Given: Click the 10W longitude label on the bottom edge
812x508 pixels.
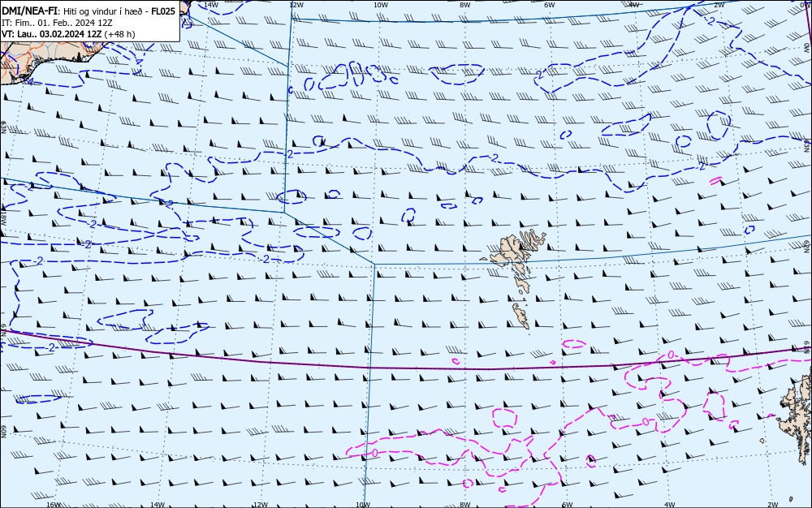Looking at the screenshot, I should [363, 505].
